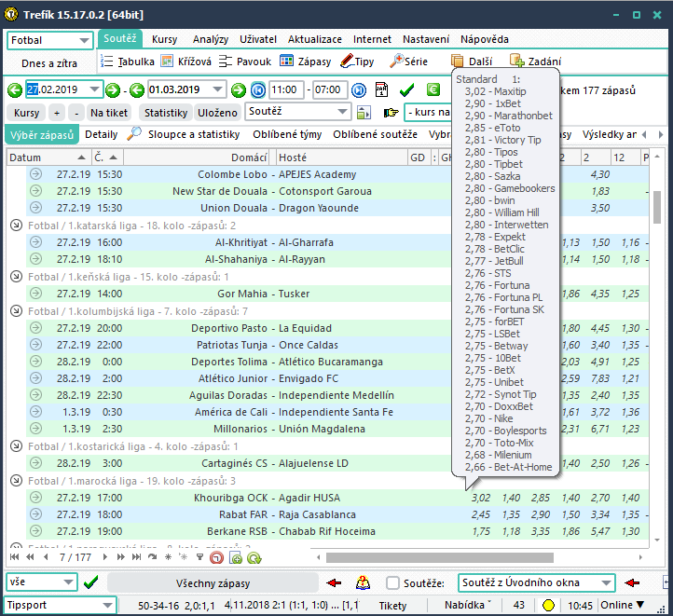Select the Gor Mahia - Tusker match row
The image size is (673, 616).
coord(336,294)
